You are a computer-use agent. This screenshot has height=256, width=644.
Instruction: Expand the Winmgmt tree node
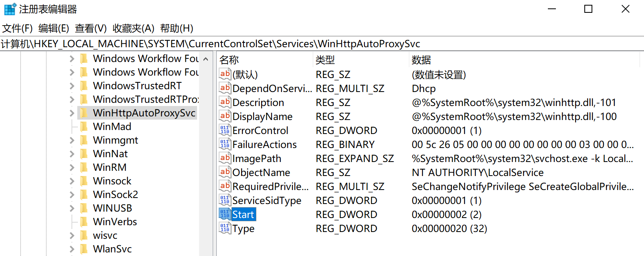tap(72, 140)
